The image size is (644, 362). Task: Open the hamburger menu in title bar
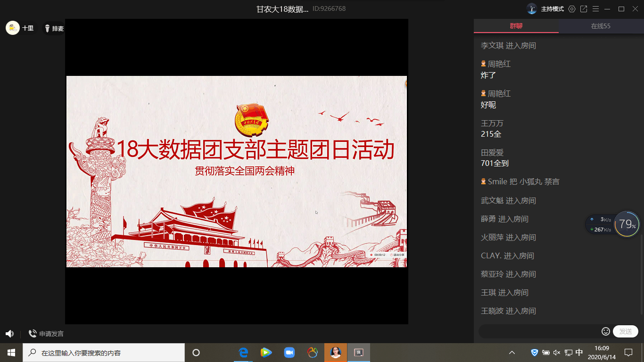pyautogui.click(x=596, y=9)
